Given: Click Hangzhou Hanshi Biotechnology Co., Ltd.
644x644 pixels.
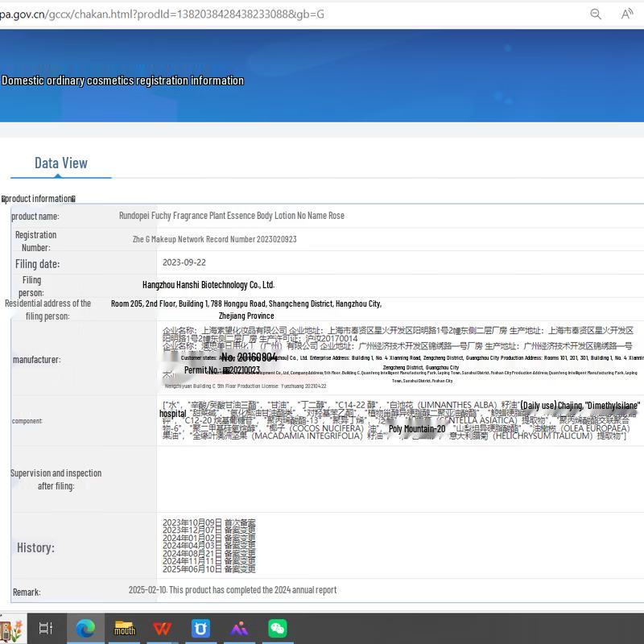Looking at the screenshot, I should [208, 285].
